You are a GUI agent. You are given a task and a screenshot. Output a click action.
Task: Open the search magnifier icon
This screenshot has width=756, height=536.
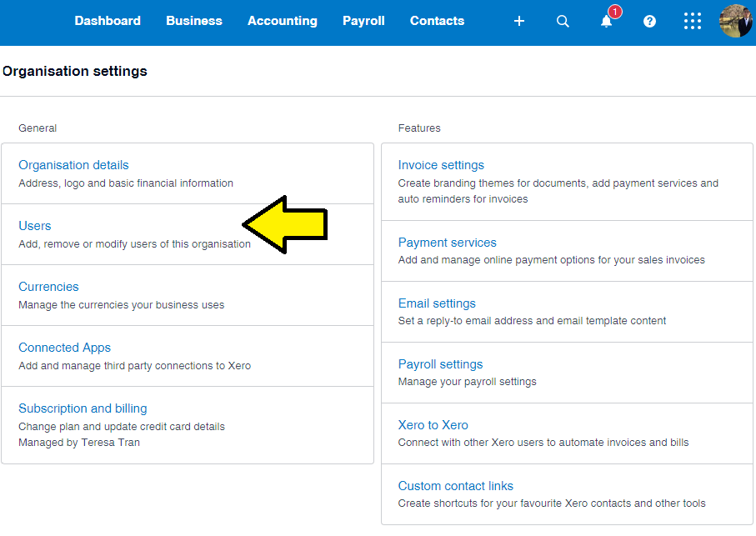pos(562,21)
